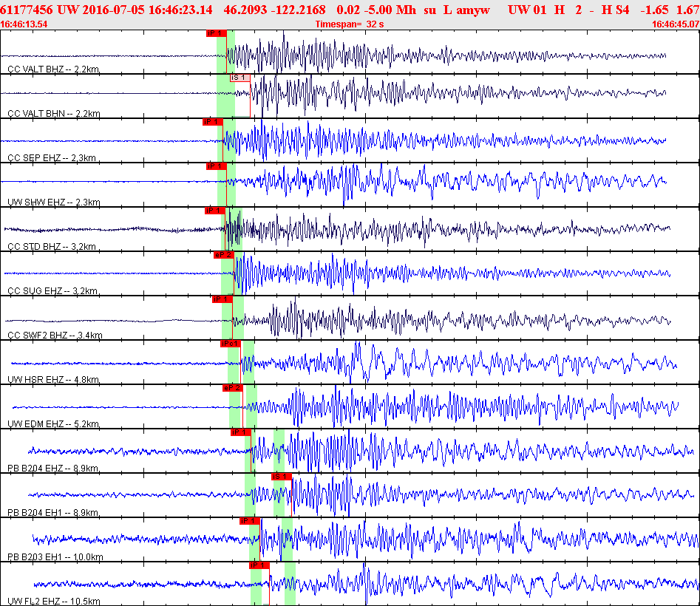This screenshot has width=700, height=606.
Task: Click the CC VALT BHN -- 2.2km channel label
Action: pos(53,113)
